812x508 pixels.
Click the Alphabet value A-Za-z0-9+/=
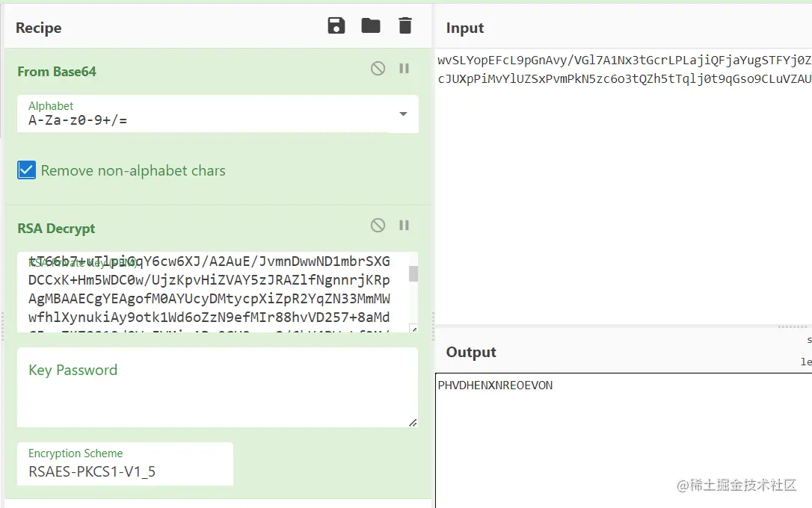78,120
